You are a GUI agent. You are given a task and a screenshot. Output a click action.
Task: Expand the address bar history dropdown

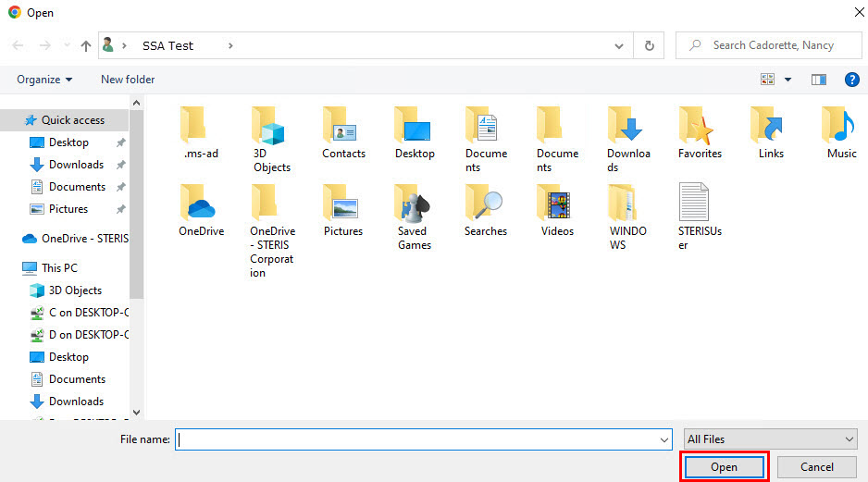tap(619, 46)
